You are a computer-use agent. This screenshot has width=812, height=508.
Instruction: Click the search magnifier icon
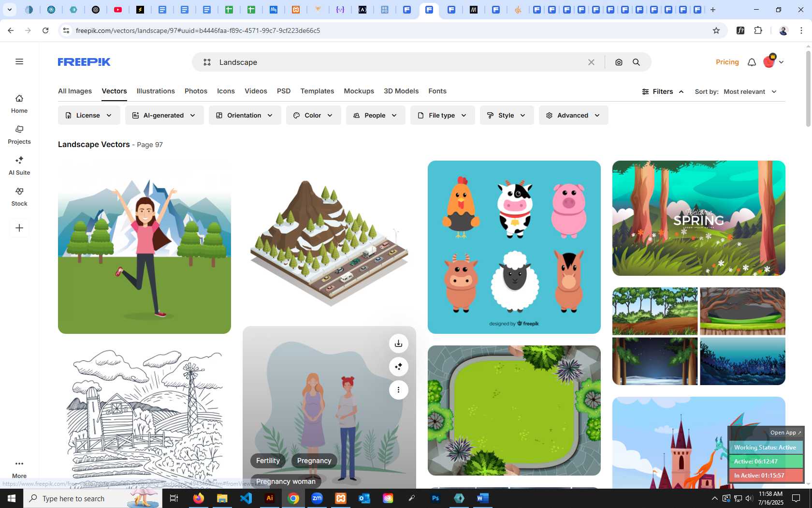coord(636,62)
